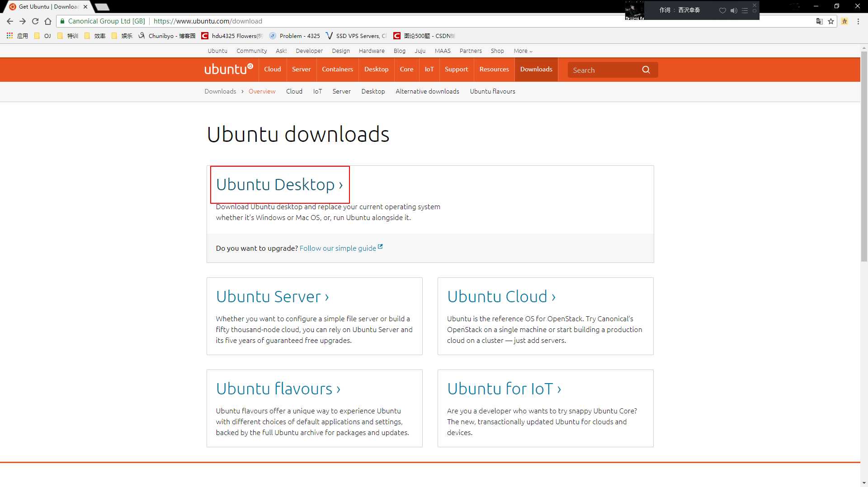Screen dimensions: 868x487
Task: Open Partners in the top navigation
Action: click(x=471, y=51)
